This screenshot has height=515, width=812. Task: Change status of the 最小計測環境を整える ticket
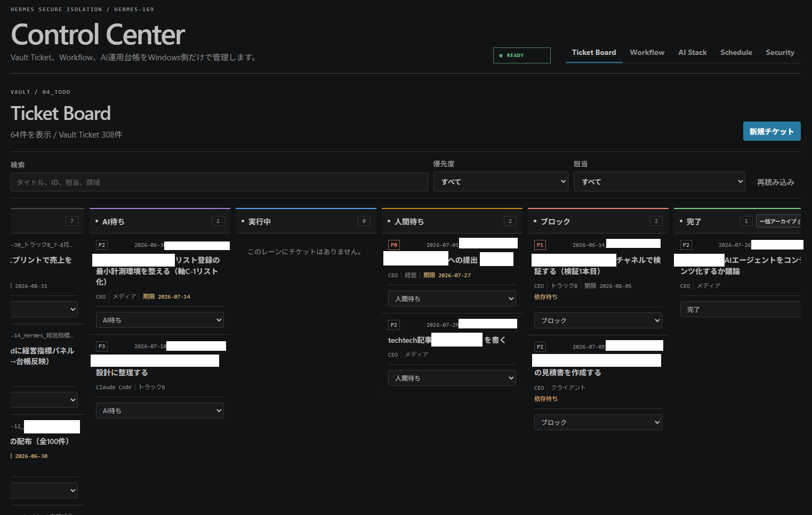click(x=160, y=320)
